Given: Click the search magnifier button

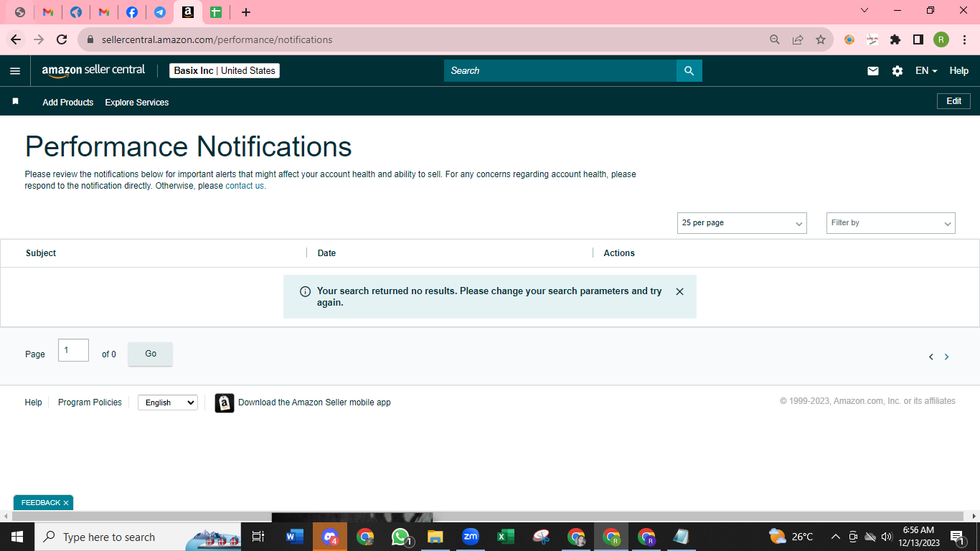Looking at the screenshot, I should pyautogui.click(x=689, y=70).
